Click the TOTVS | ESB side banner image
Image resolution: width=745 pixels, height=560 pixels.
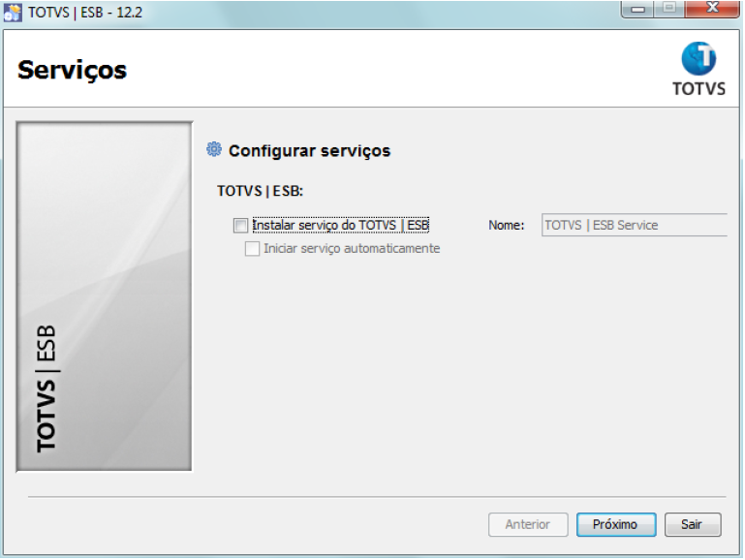[x=104, y=296]
